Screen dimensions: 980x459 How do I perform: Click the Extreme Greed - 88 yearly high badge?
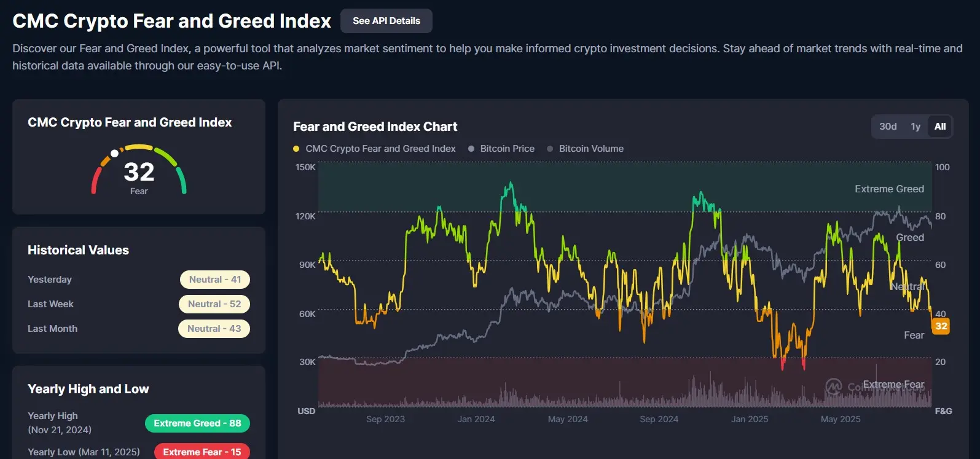pos(197,423)
